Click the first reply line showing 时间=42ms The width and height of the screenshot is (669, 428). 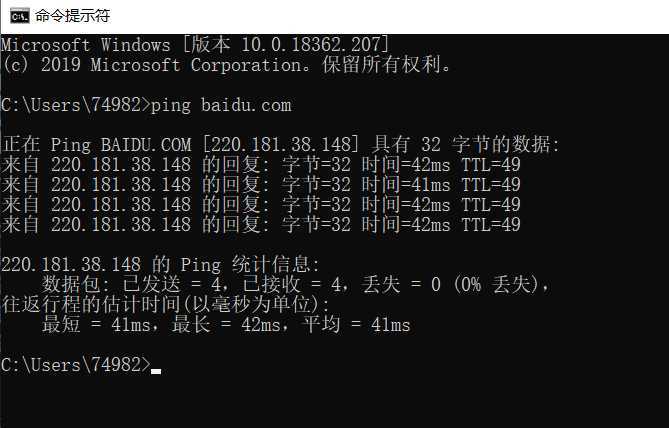click(x=261, y=165)
